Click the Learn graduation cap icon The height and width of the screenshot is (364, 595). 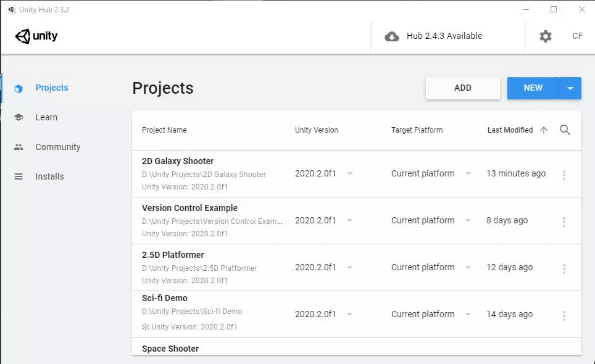19,117
